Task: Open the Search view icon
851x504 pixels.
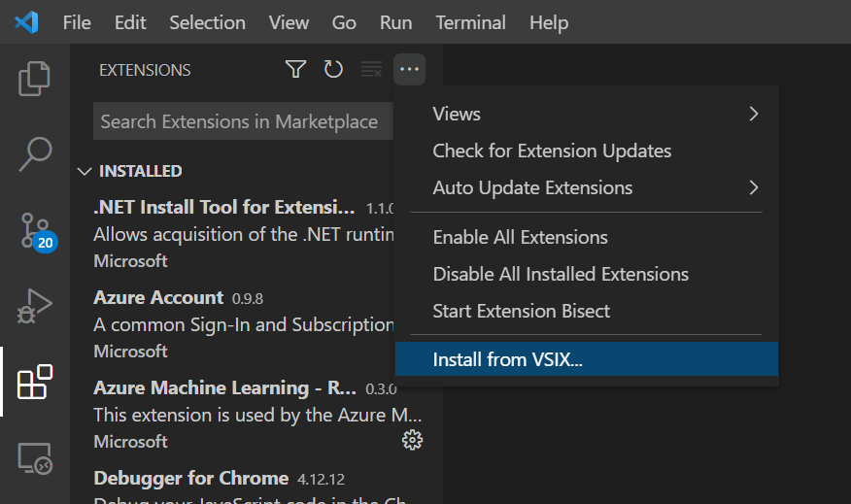Action: [35, 154]
